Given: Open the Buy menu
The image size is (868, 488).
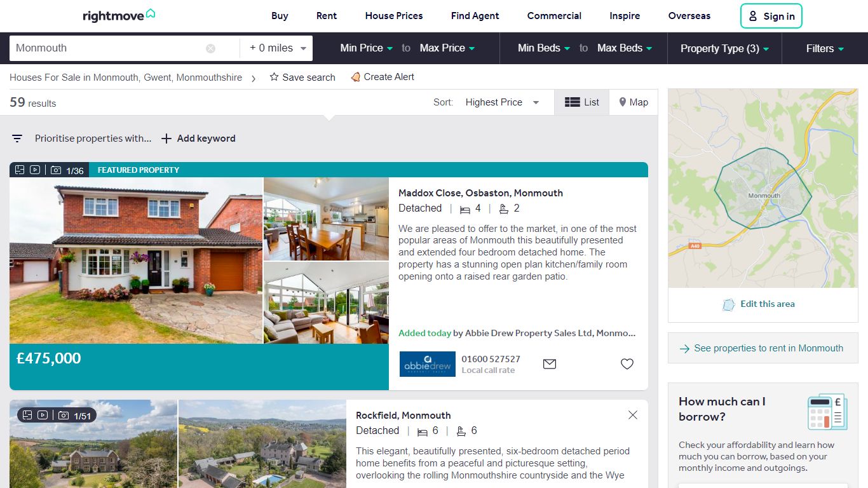Looking at the screenshot, I should tap(280, 16).
